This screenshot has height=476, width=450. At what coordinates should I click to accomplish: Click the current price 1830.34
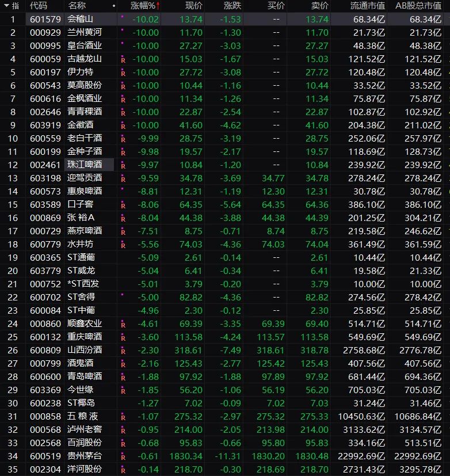[x=186, y=456]
